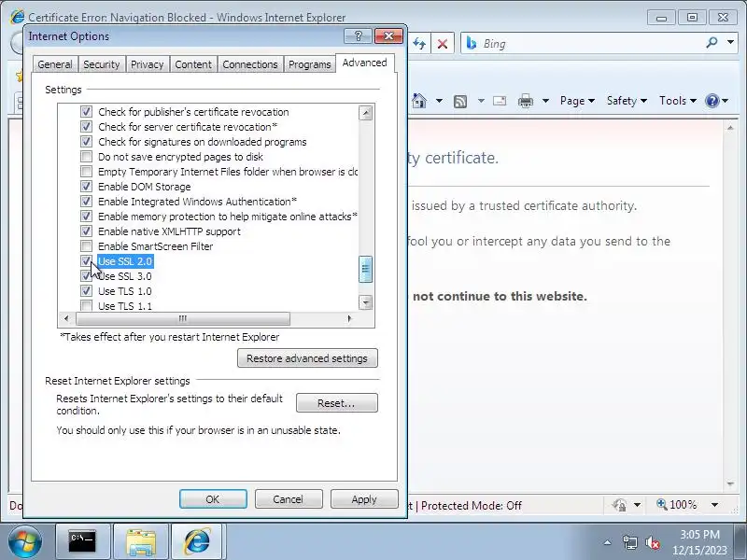Switch to the Connections tab
Viewport: 747px width, 560px height.
pyautogui.click(x=249, y=64)
